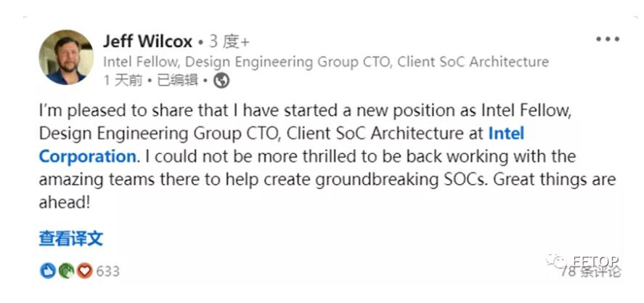The height and width of the screenshot is (303, 644).
Task: Click the Jeff Wilcox author name
Action: coord(150,41)
